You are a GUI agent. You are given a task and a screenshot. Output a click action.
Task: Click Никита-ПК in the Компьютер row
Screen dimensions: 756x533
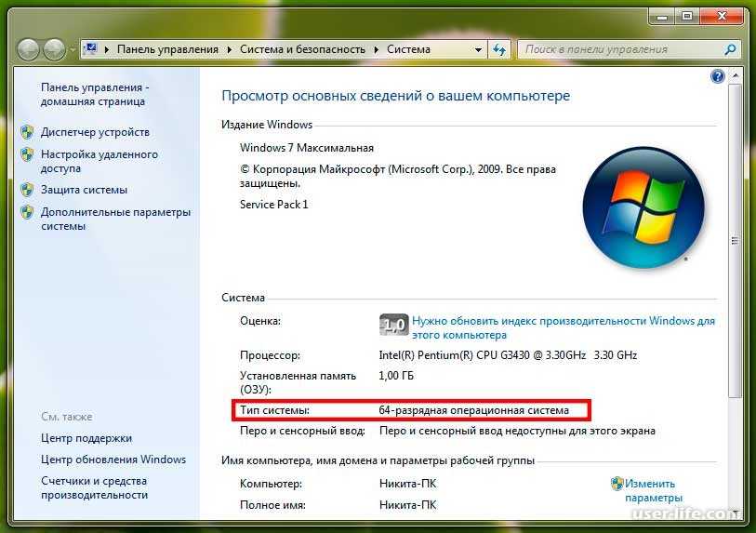(408, 484)
